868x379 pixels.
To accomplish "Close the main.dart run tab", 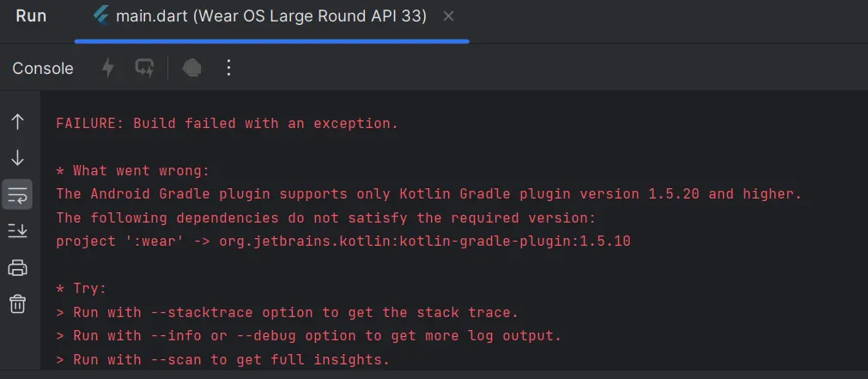I will click(448, 17).
